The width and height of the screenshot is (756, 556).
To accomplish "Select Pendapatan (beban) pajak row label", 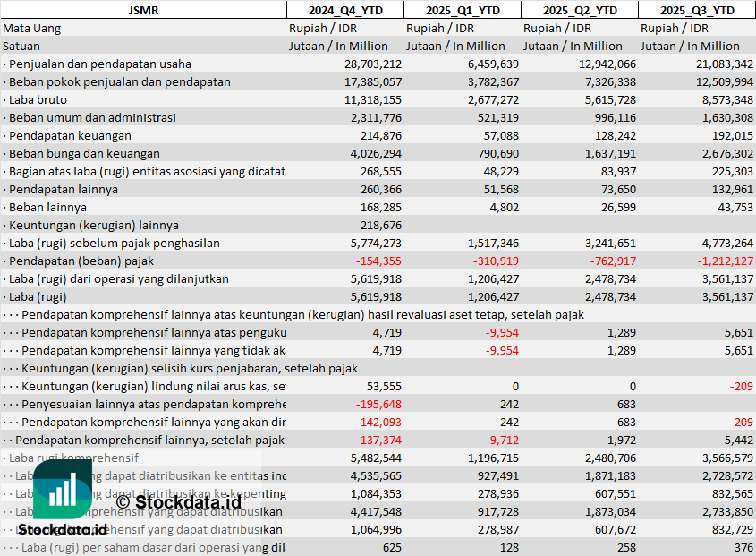I will click(78, 261).
